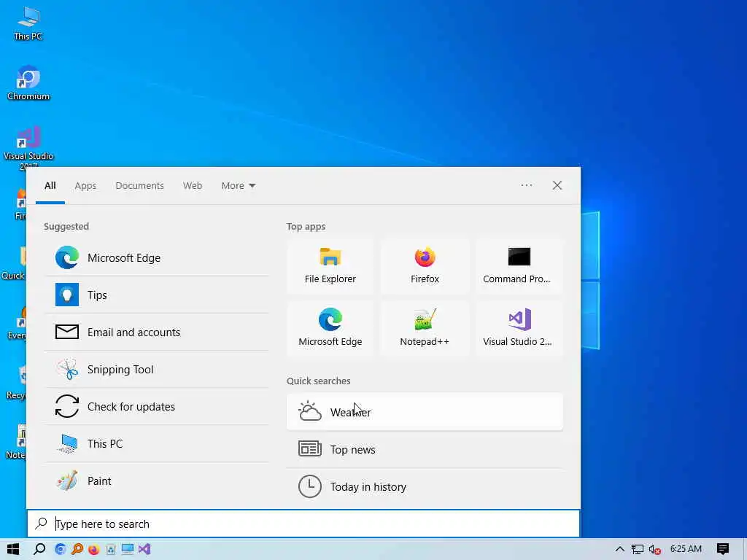747x560 pixels.
Task: Launch Paint from suggested apps
Action: click(156, 481)
